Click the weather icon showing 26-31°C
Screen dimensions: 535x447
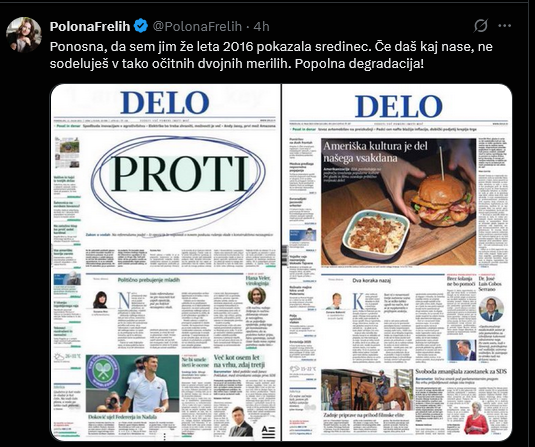point(59,357)
